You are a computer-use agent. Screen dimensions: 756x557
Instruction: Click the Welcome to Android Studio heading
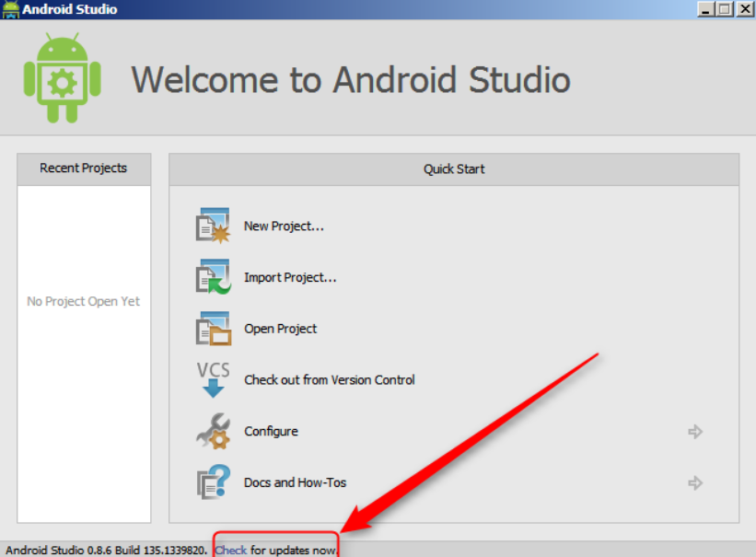pyautogui.click(x=351, y=79)
